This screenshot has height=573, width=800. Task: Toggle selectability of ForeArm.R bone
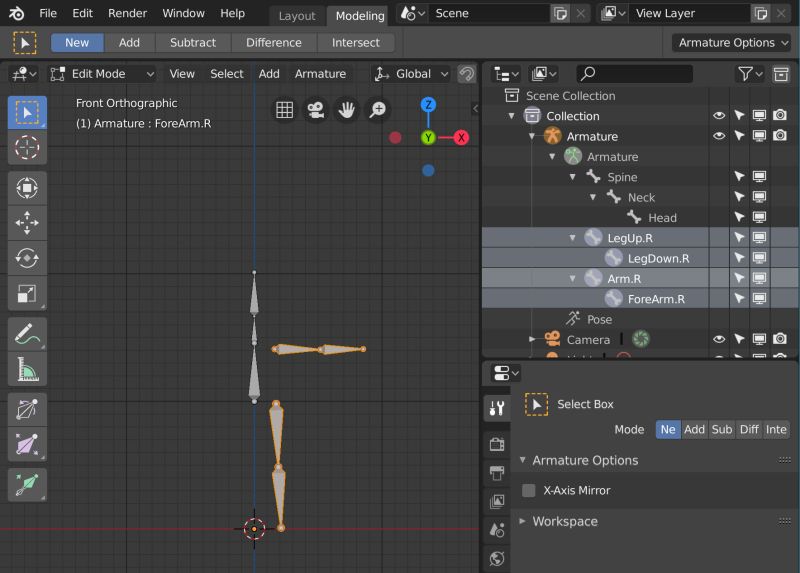click(x=739, y=298)
